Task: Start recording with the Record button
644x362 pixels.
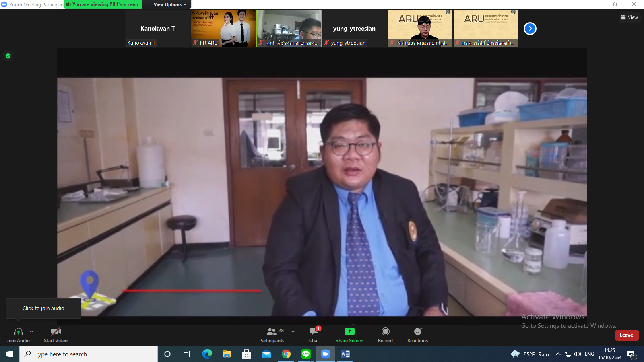Action: pos(385,335)
